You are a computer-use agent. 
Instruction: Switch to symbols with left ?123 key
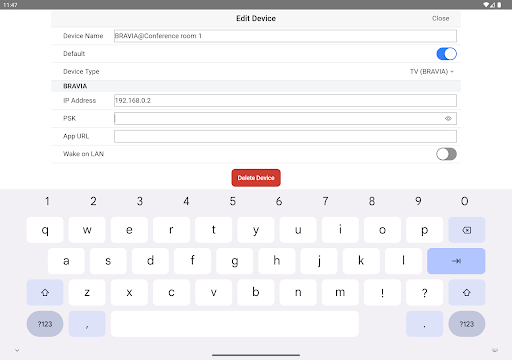point(45,324)
